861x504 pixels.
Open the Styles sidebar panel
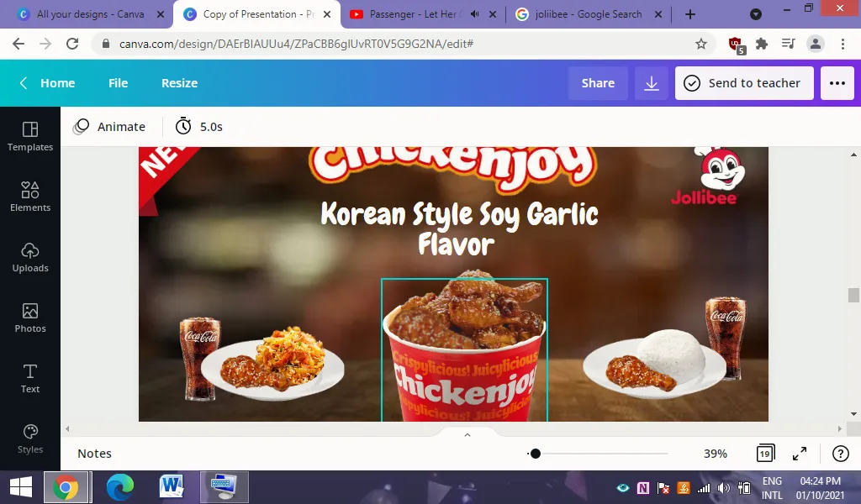click(x=30, y=438)
